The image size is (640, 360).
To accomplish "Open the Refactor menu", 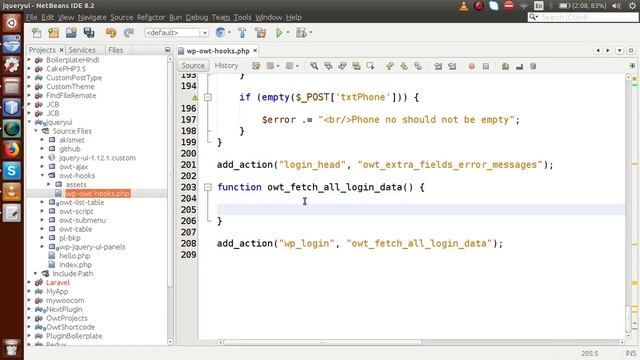I will point(151,17).
